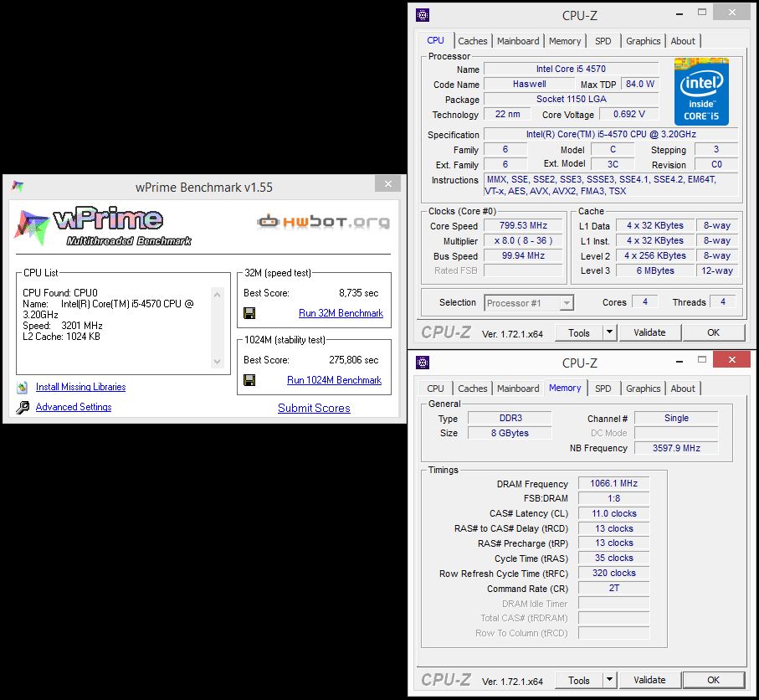Click the wPrime logo graphic

coord(103,226)
